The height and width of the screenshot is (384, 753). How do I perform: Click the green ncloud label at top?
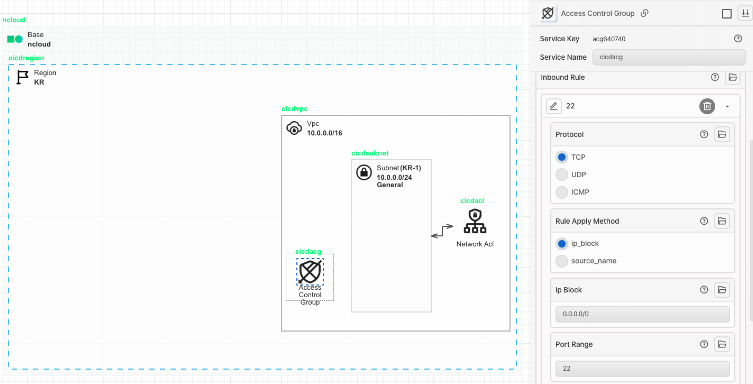tap(14, 20)
